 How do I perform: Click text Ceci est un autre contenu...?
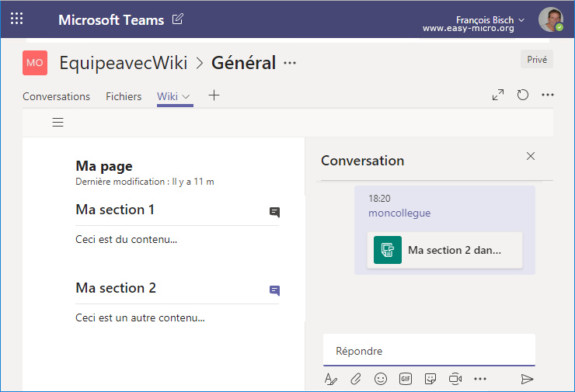[140, 318]
